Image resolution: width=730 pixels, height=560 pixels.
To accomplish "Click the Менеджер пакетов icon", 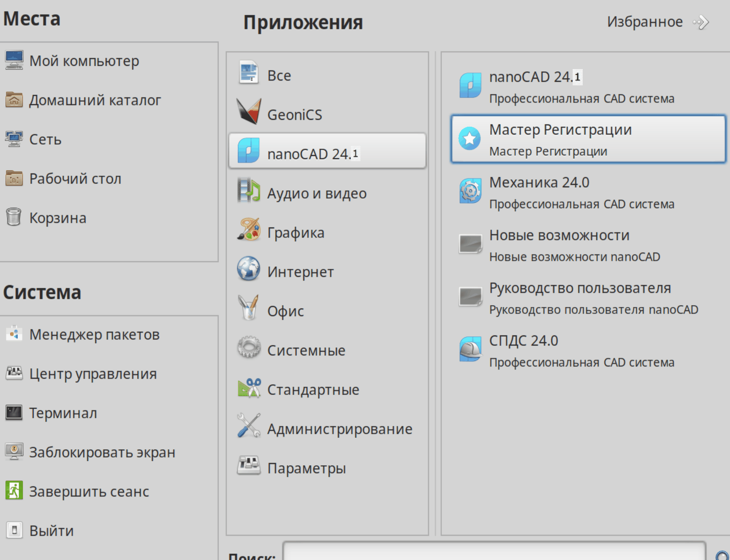I will (14, 334).
